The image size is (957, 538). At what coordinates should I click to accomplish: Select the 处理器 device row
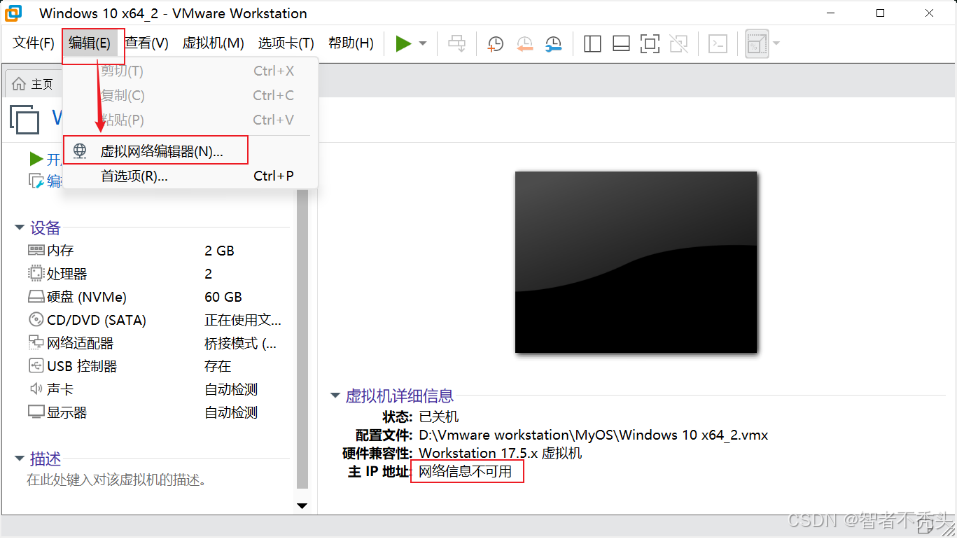(x=154, y=274)
